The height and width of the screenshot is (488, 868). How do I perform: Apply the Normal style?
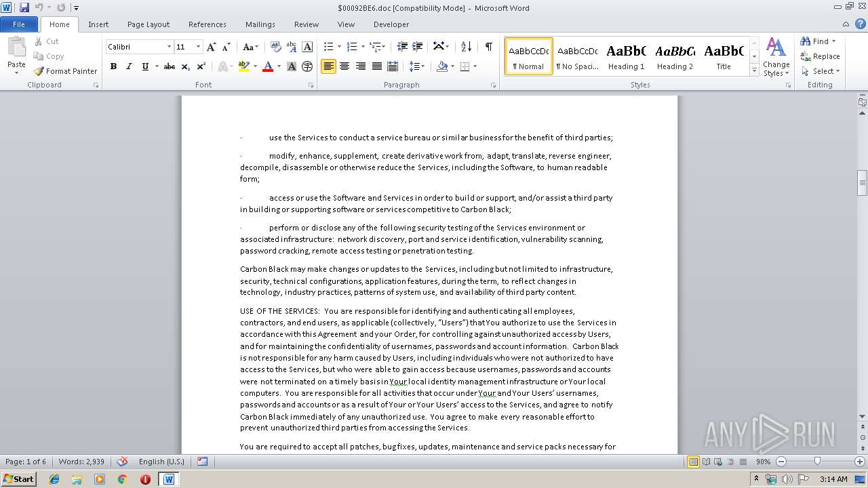coord(528,56)
